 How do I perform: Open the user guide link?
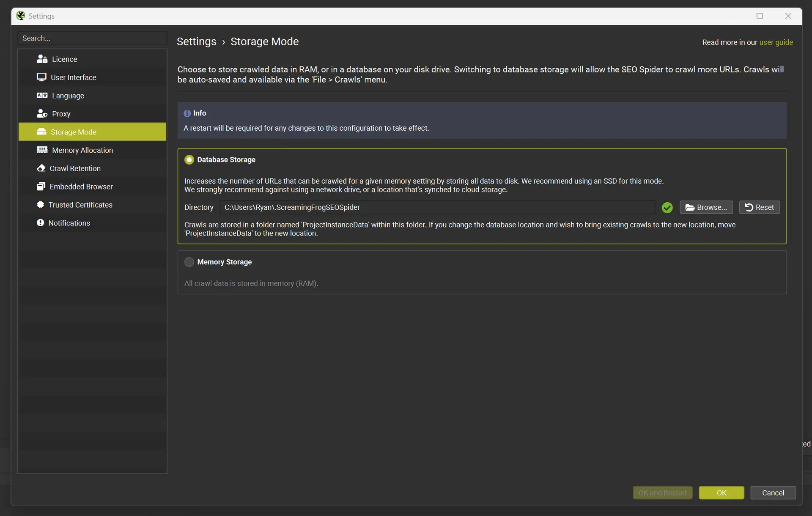(776, 42)
